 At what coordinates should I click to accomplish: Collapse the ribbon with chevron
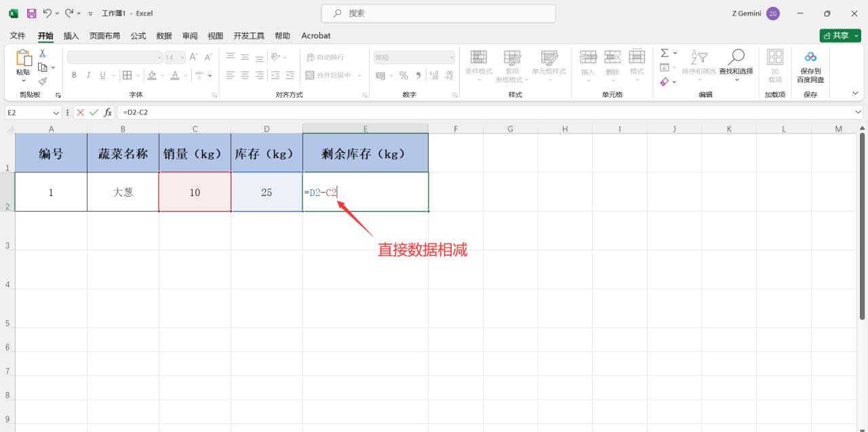(855, 93)
